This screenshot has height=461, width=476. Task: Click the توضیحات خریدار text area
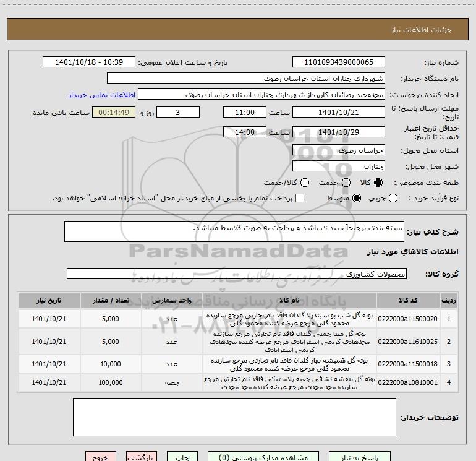[234, 417]
